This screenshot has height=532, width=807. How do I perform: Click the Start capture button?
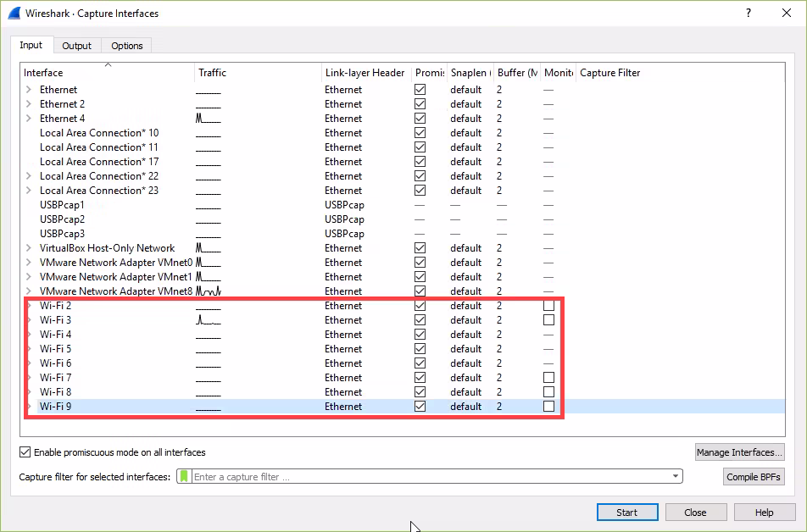coord(627,513)
